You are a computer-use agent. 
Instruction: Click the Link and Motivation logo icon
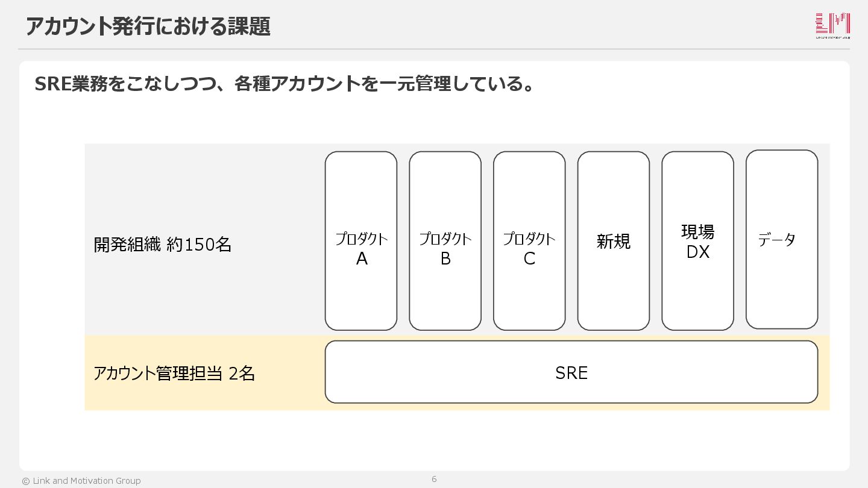tap(832, 26)
